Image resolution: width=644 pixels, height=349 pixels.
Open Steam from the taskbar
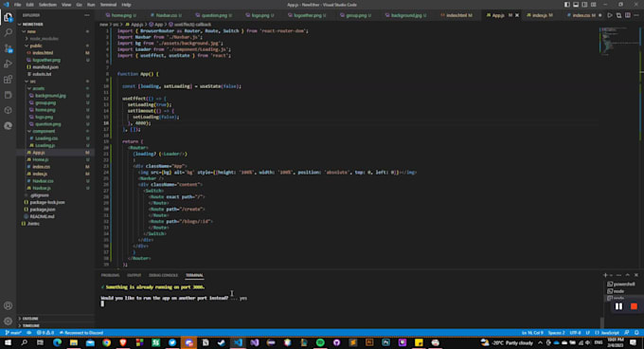pos(222,342)
